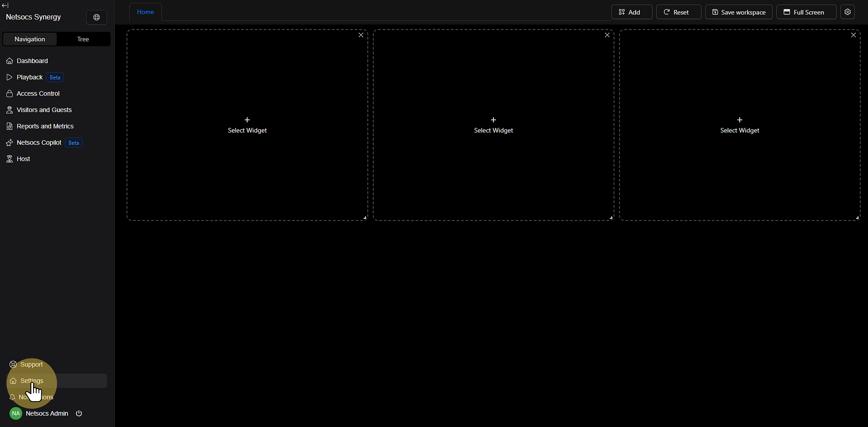Switch sidebar to Tree view

(x=83, y=39)
